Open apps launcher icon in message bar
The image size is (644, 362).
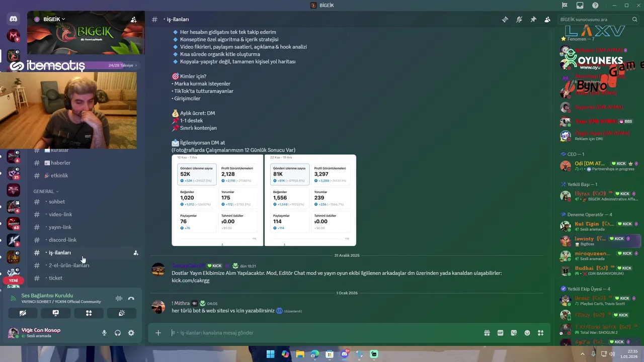(x=541, y=333)
